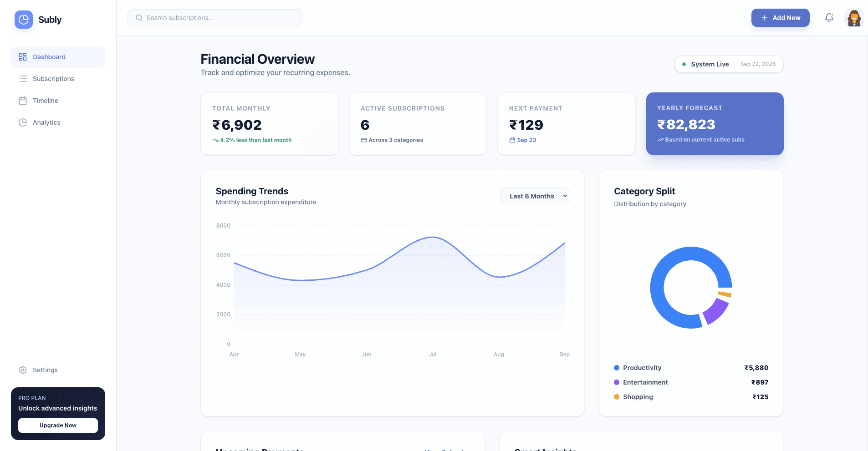Image resolution: width=868 pixels, height=451 pixels.
Task: Open the Timeline menu item
Action: [58, 101]
